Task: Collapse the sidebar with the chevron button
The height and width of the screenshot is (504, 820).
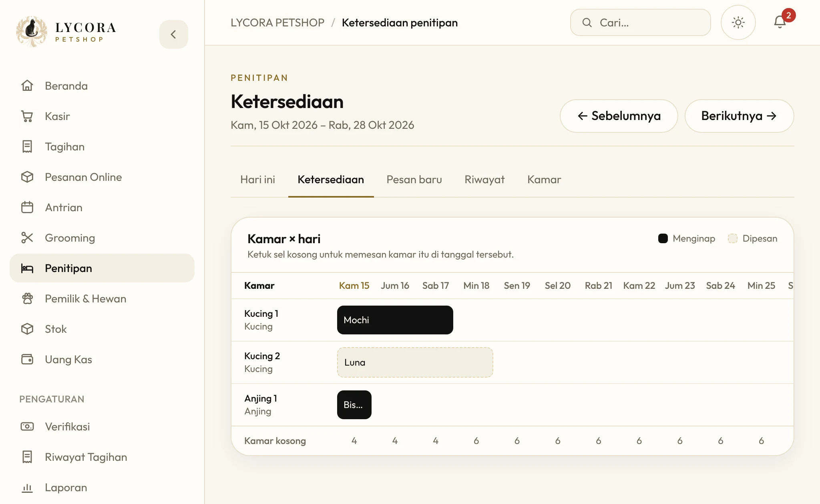Action: (x=173, y=34)
